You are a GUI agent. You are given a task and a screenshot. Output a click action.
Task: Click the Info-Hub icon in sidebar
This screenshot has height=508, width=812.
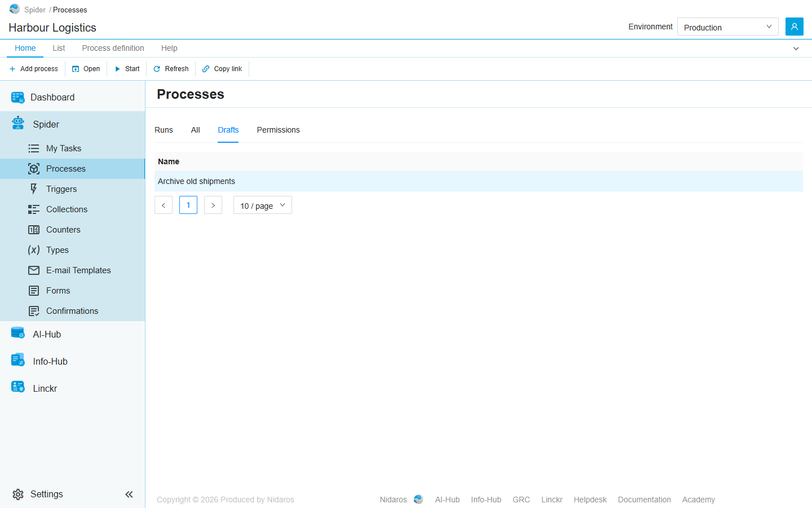pos(18,360)
